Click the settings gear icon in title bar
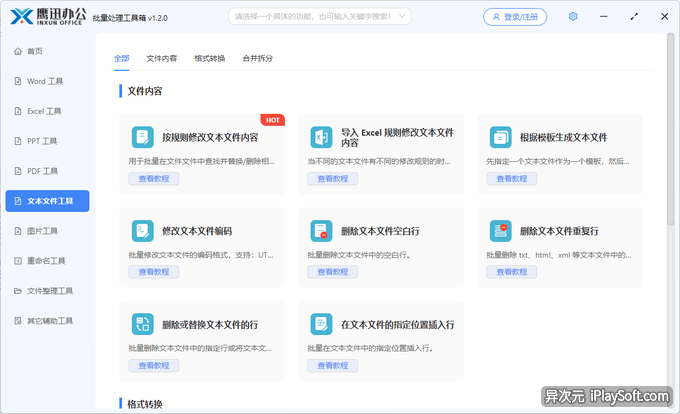Screen dimensions: 680x414 573,16
